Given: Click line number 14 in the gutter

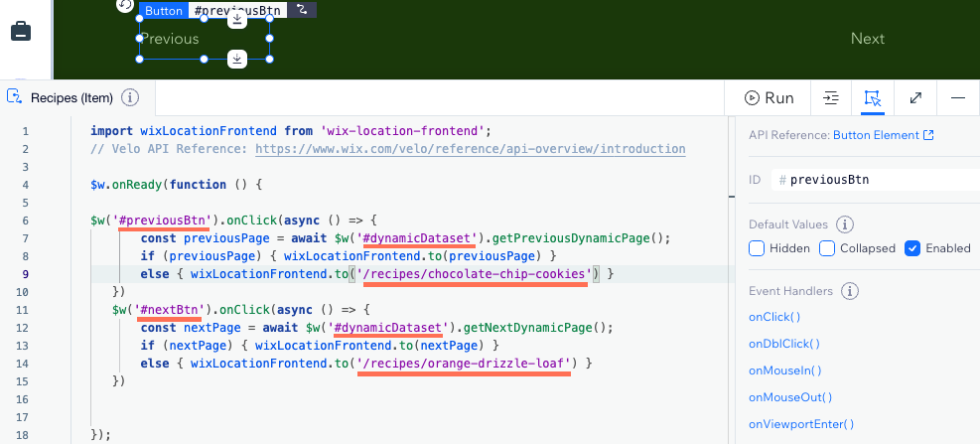Looking at the screenshot, I should tap(25, 364).
